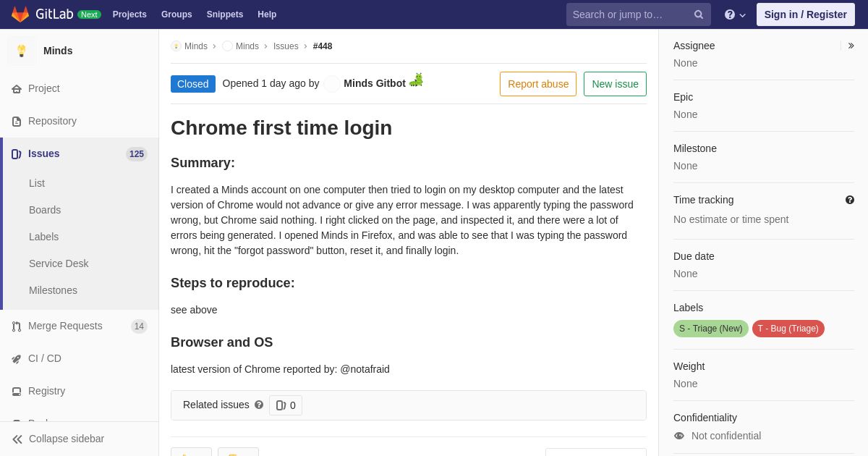Viewport: 868px width, 456px height.
Task: Click the Issues icon in sidebar
Action: [17, 154]
